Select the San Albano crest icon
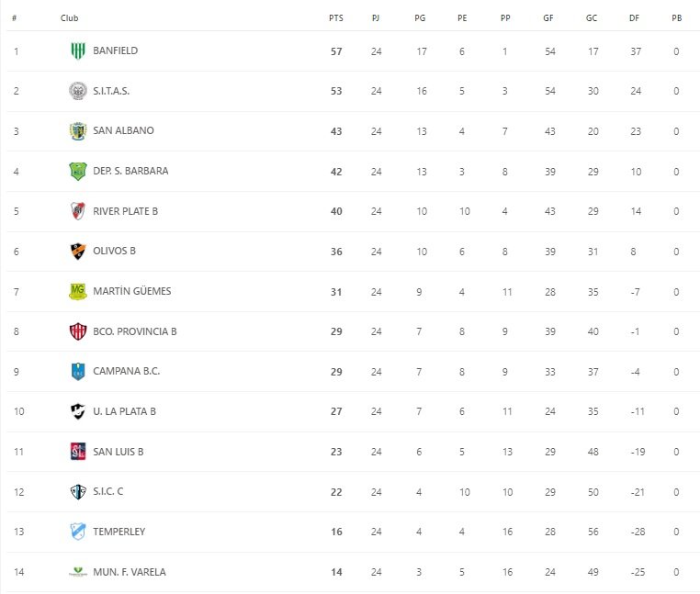Viewport: 700px width, 594px height. tap(78, 130)
